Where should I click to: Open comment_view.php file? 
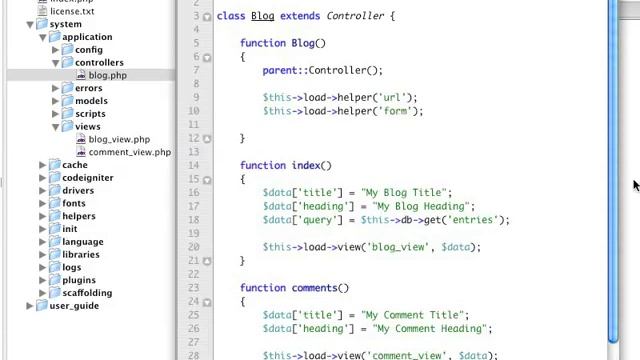tap(130, 152)
